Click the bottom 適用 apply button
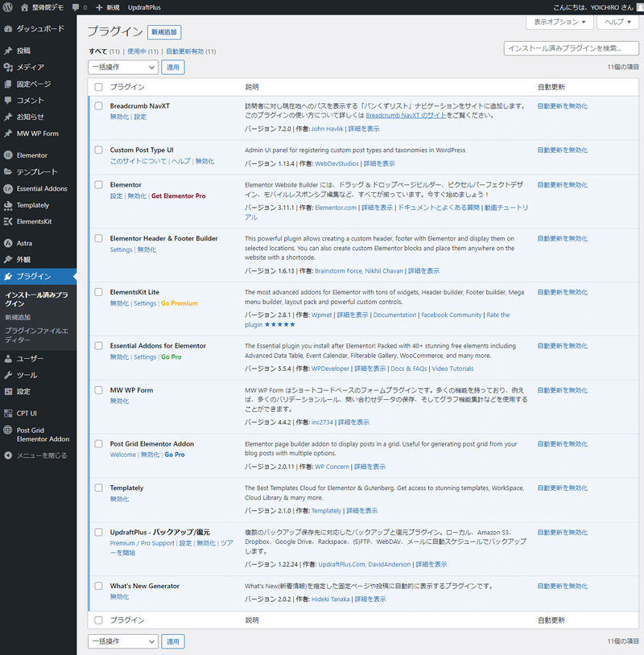The width and height of the screenshot is (644, 655). (173, 641)
